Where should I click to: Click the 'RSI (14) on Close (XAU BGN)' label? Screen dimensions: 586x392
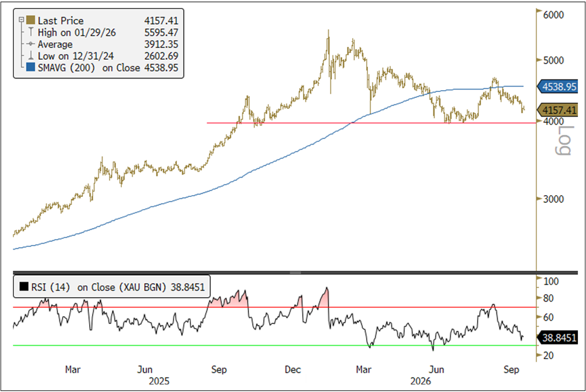click(x=98, y=287)
